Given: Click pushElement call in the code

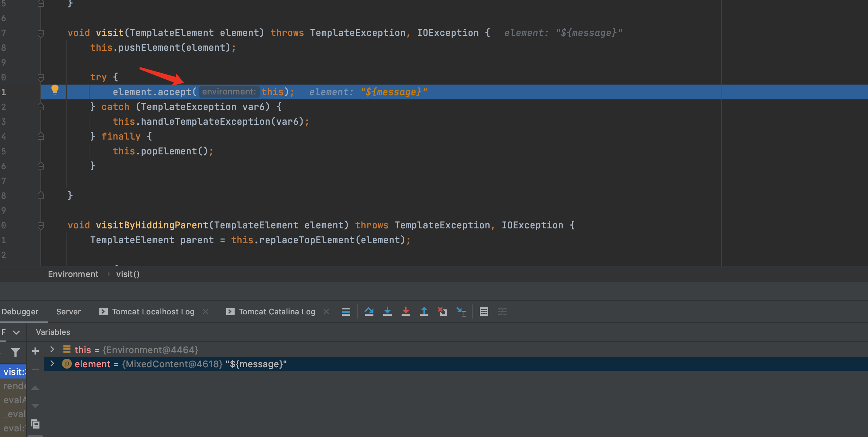Looking at the screenshot, I should pyautogui.click(x=149, y=48).
